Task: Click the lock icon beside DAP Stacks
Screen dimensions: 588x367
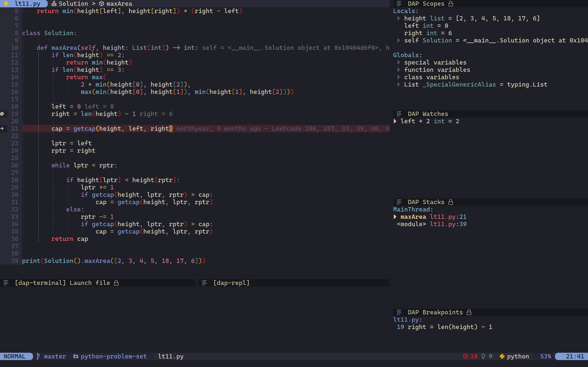Action: pyautogui.click(x=451, y=202)
